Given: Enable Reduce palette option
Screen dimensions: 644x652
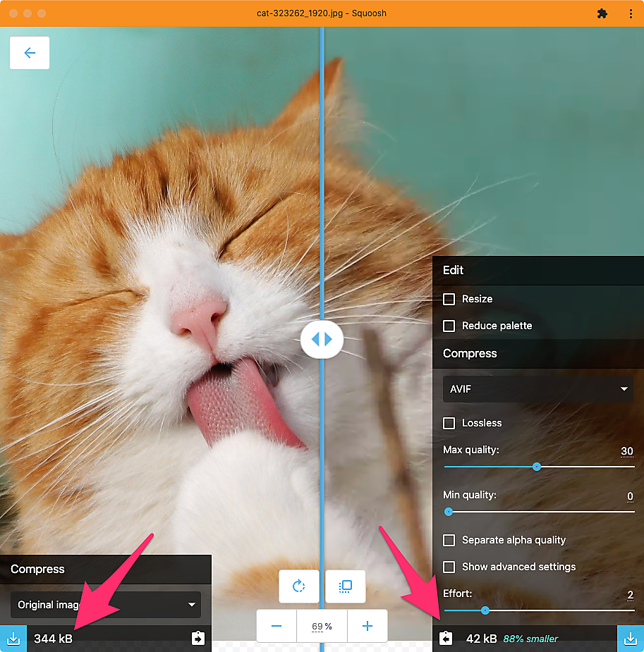Looking at the screenshot, I should tap(449, 326).
